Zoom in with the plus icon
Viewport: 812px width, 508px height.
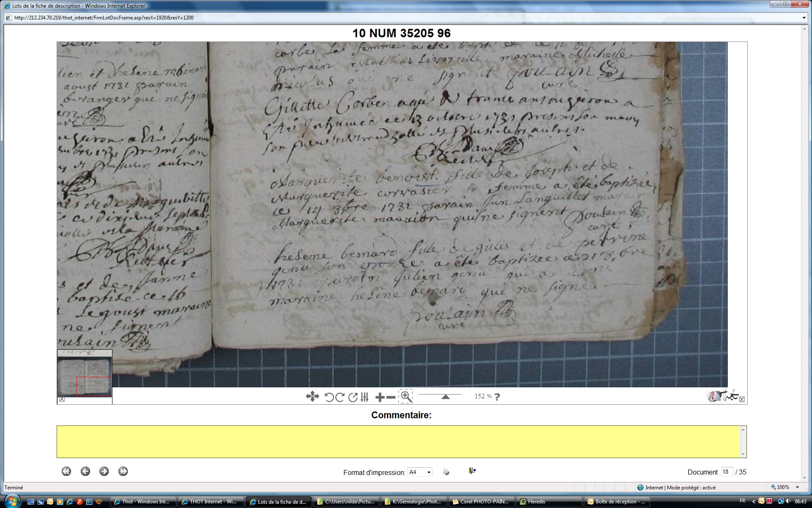click(380, 397)
